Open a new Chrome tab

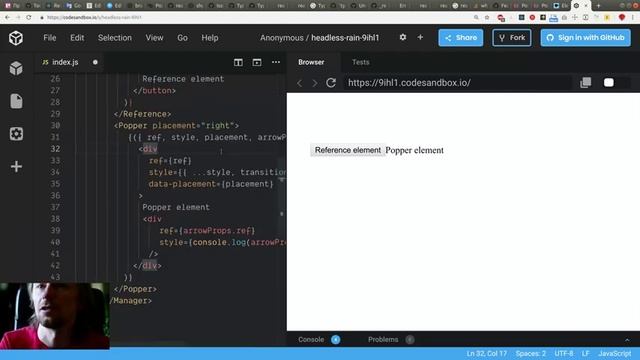click(598, 6)
